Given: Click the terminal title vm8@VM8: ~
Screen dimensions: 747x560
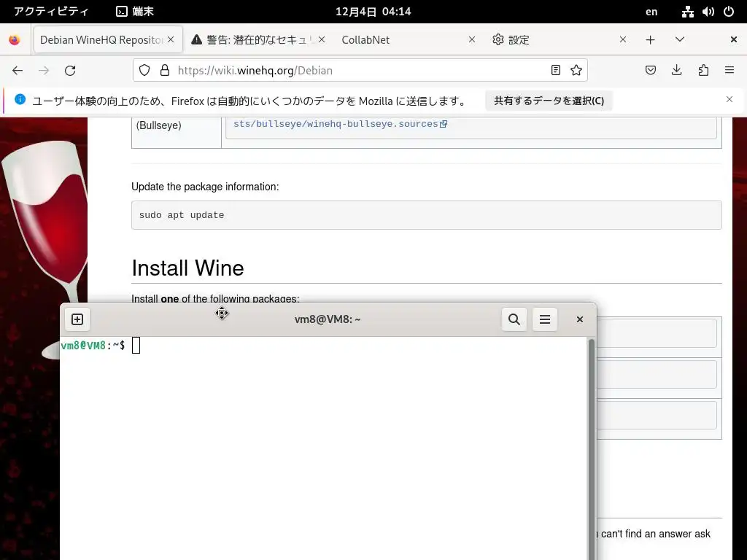Looking at the screenshot, I should click(328, 319).
